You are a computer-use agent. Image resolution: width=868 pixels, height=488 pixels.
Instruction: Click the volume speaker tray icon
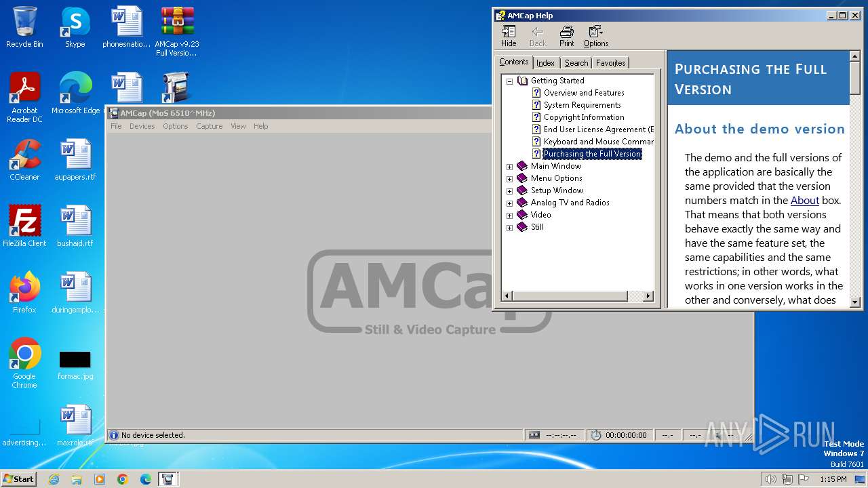click(x=770, y=479)
